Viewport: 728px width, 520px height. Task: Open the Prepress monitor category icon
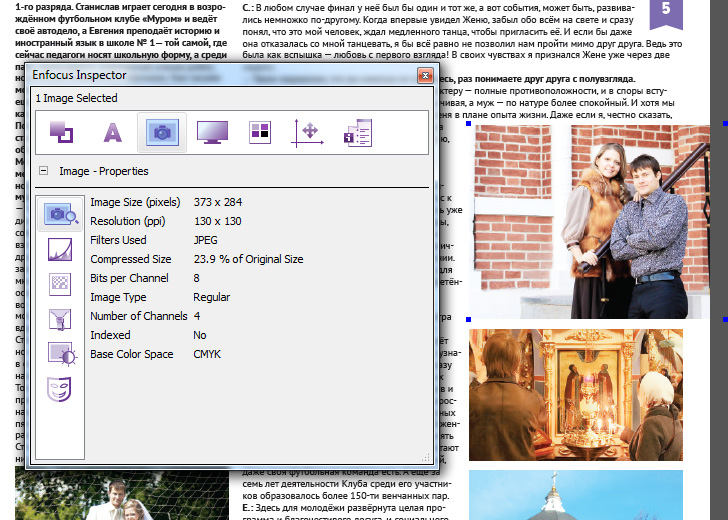click(x=212, y=132)
